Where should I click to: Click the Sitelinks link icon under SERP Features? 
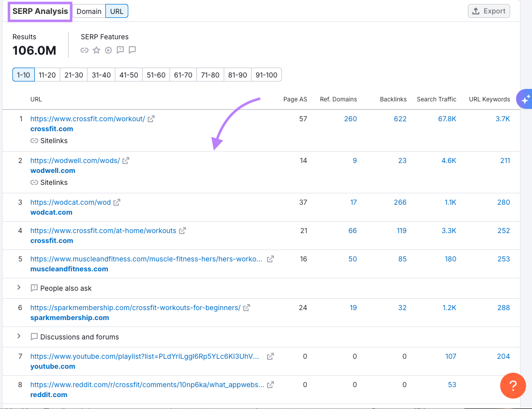(x=84, y=50)
